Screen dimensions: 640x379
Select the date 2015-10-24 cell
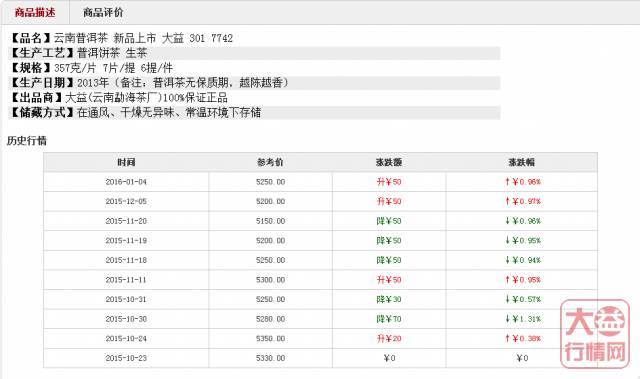(x=126, y=339)
